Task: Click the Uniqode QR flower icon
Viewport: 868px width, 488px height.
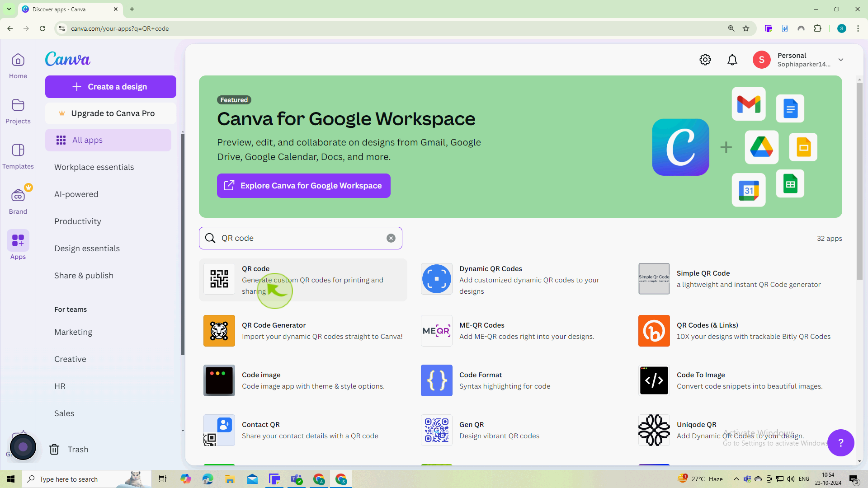Action: coord(654,430)
